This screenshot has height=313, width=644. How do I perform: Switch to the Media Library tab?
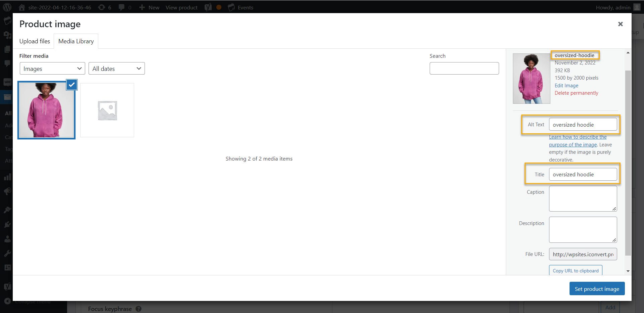[76, 41]
